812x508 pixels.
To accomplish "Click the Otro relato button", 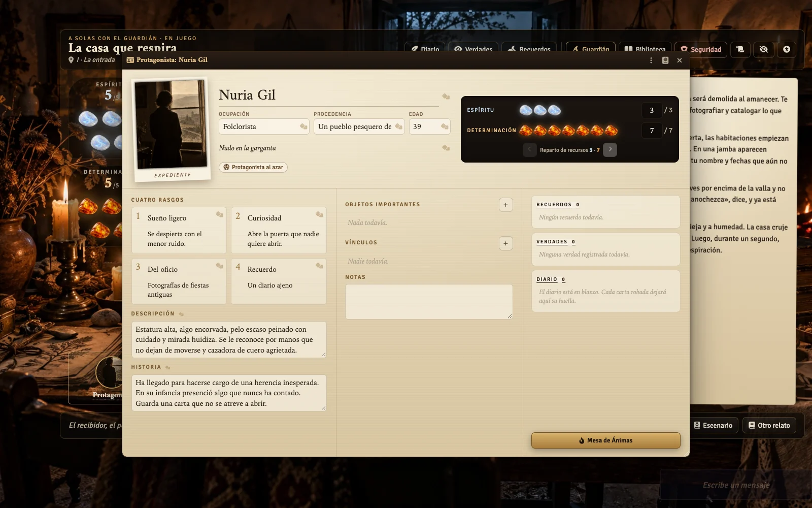I will (769, 425).
